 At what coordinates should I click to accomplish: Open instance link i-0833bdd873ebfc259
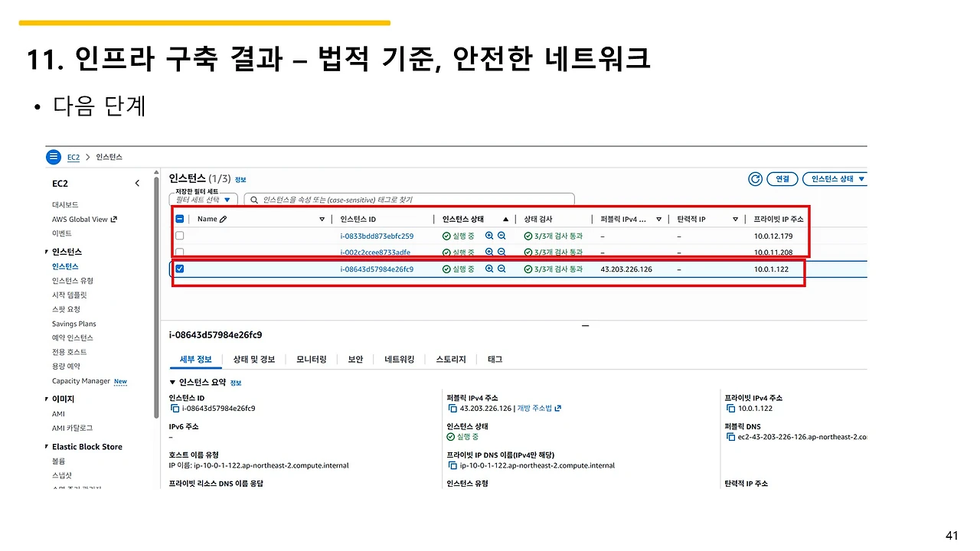(x=377, y=236)
